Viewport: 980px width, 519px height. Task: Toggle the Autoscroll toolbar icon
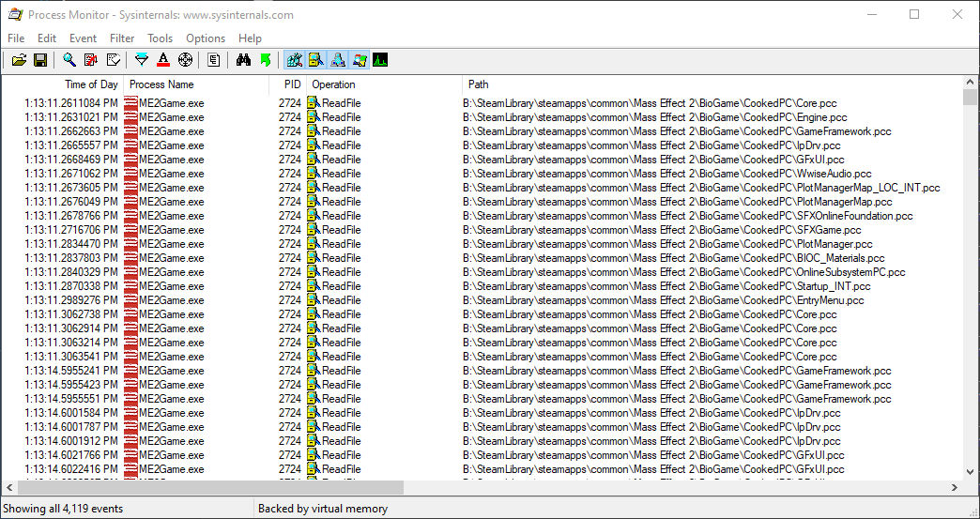point(91,60)
